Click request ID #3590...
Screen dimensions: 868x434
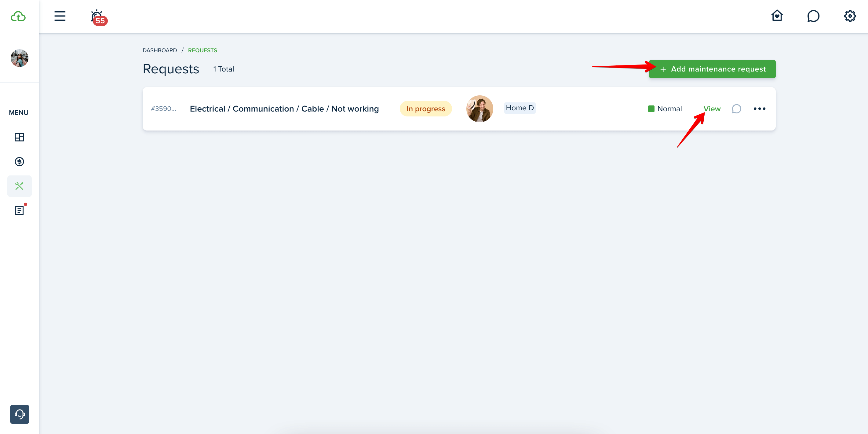point(163,108)
